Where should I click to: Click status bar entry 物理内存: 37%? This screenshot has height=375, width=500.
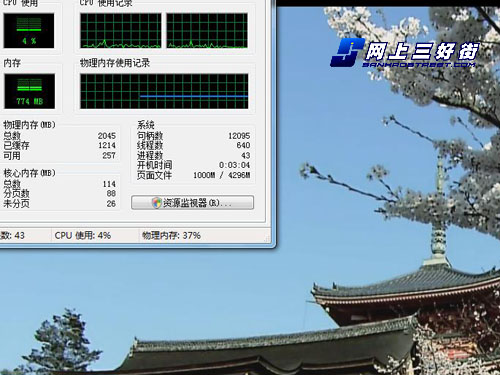[171, 236]
